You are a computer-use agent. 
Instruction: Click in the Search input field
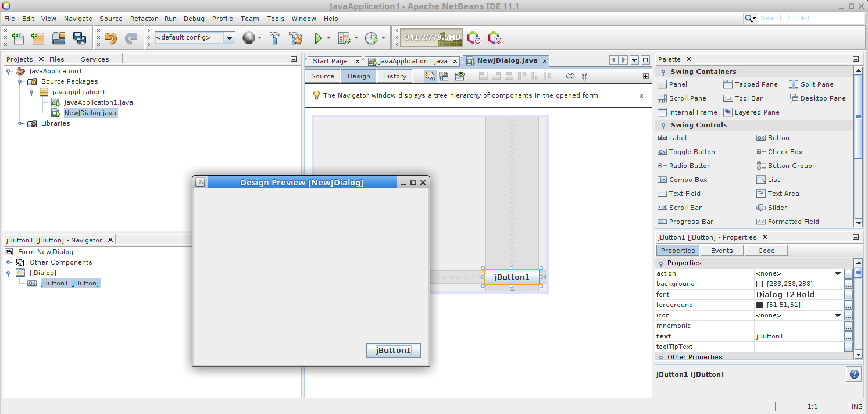point(812,18)
